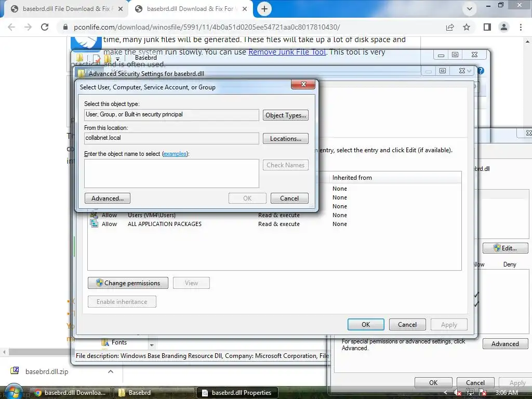Click scroll-down arrow beside Fonts tree
This screenshot has height=399, width=532.
(x=152, y=345)
